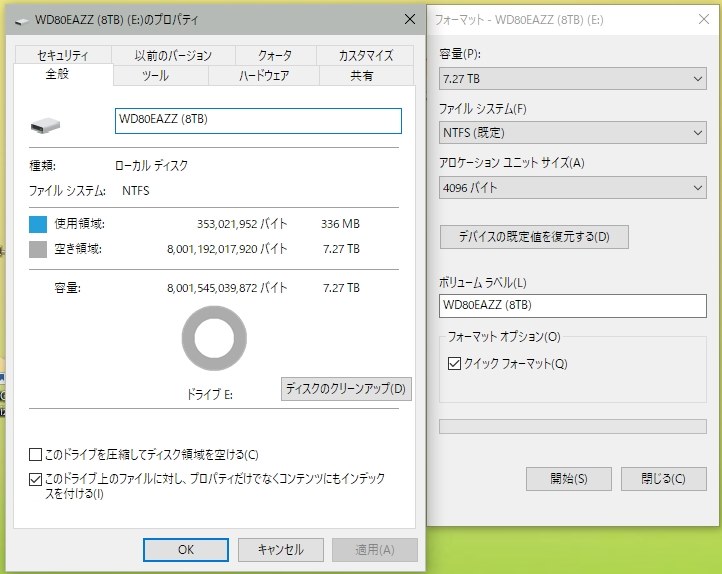Viewport: 722px width, 574px height.
Task: Click the volume name field in the Properties window
Action: [258, 121]
